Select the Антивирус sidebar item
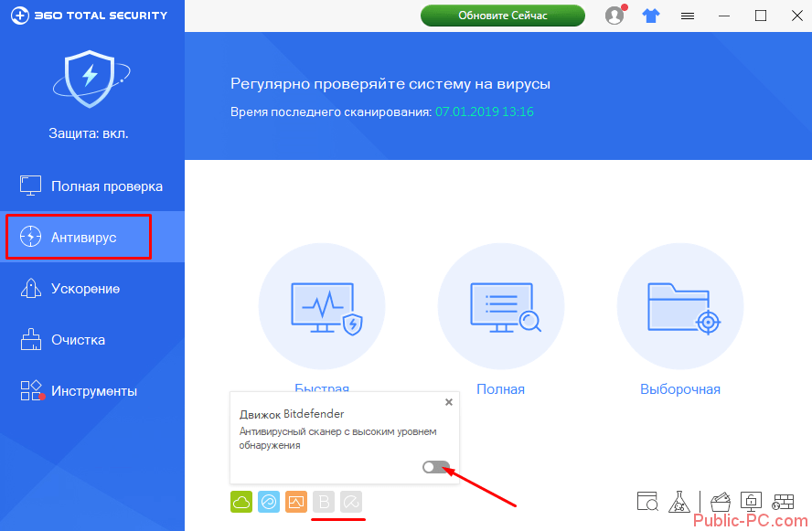This screenshot has width=812, height=531. click(92, 237)
